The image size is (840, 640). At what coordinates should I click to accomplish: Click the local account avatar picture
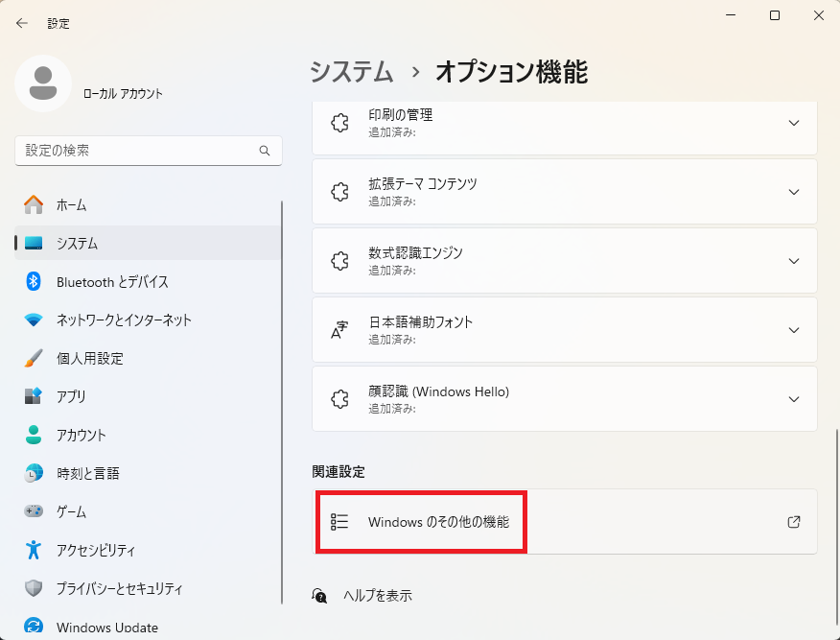[43, 83]
